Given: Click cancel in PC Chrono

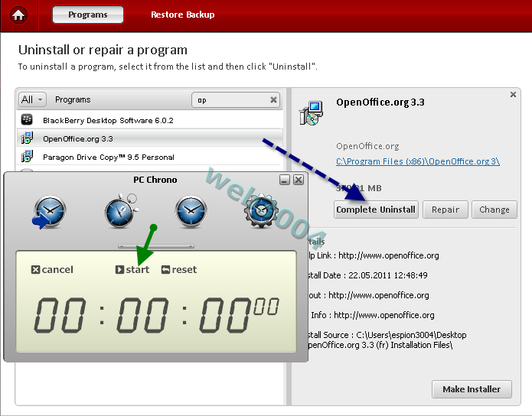Looking at the screenshot, I should tap(52, 269).
